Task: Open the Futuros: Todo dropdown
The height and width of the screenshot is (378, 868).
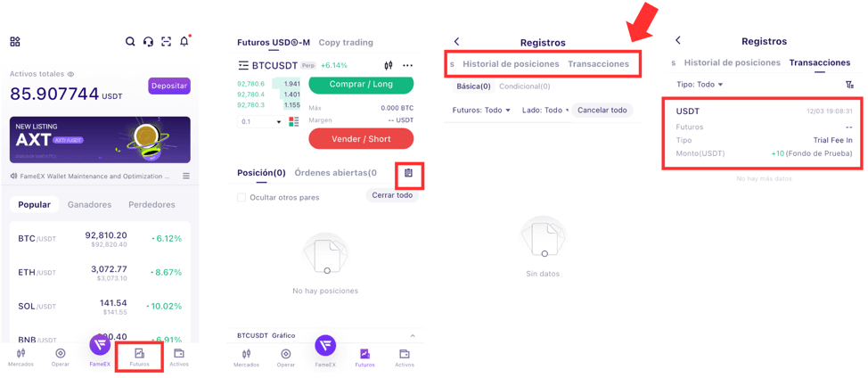Action: click(x=481, y=111)
